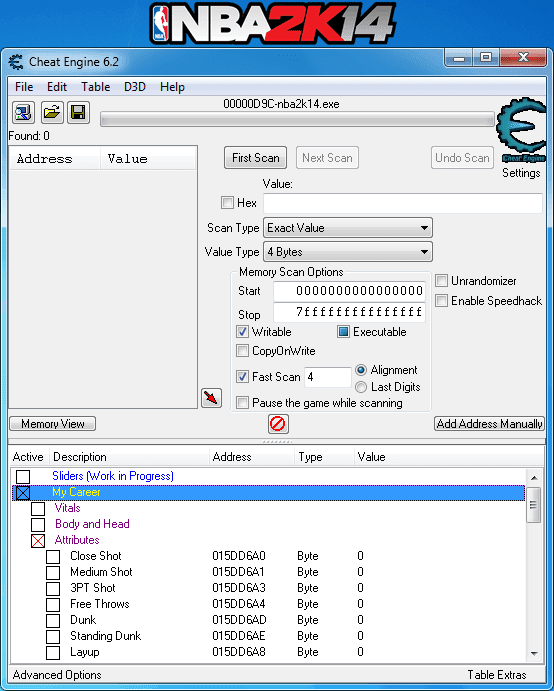Freeze the Close Shot entry
The width and height of the screenshot is (554, 691).
(x=53, y=557)
